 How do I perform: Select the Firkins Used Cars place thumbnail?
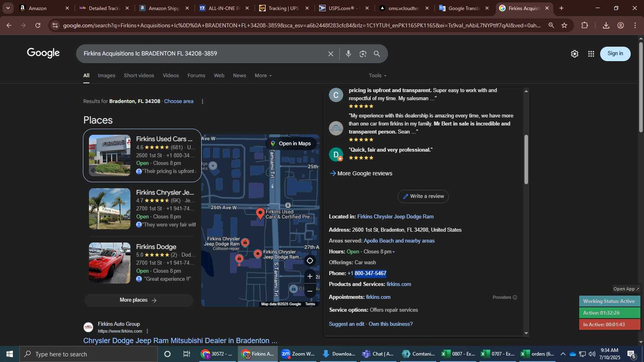pos(109,155)
